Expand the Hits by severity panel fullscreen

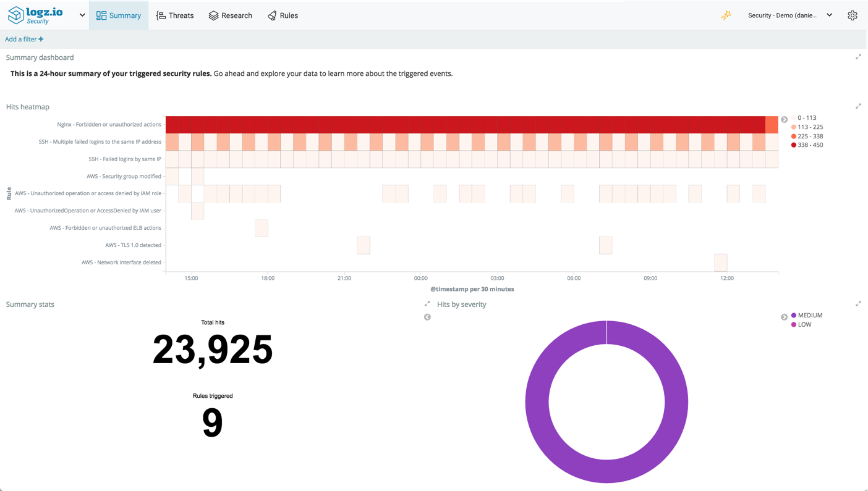(858, 304)
